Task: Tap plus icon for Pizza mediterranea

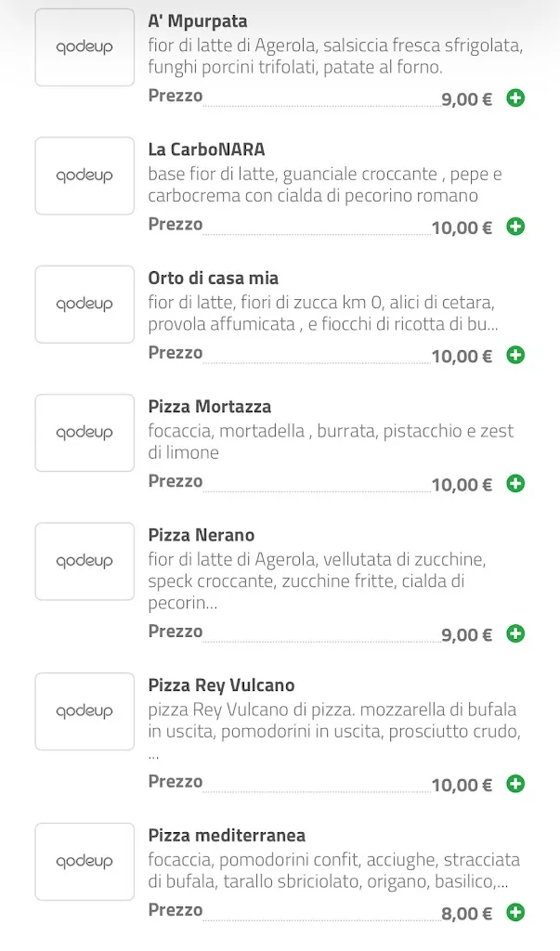Action: tap(515, 912)
